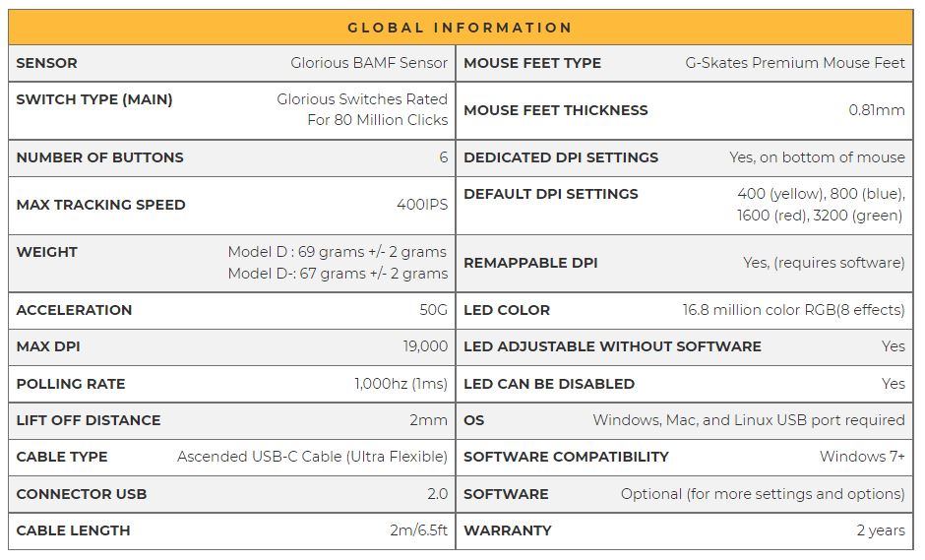Click the 19,000 value
The image size is (925, 560).
[425, 346]
